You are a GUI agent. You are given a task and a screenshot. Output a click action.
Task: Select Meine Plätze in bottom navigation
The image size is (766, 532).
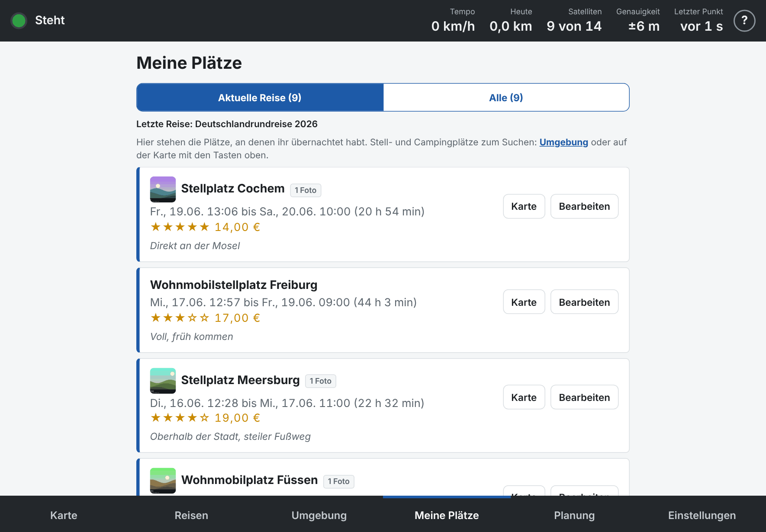447,515
